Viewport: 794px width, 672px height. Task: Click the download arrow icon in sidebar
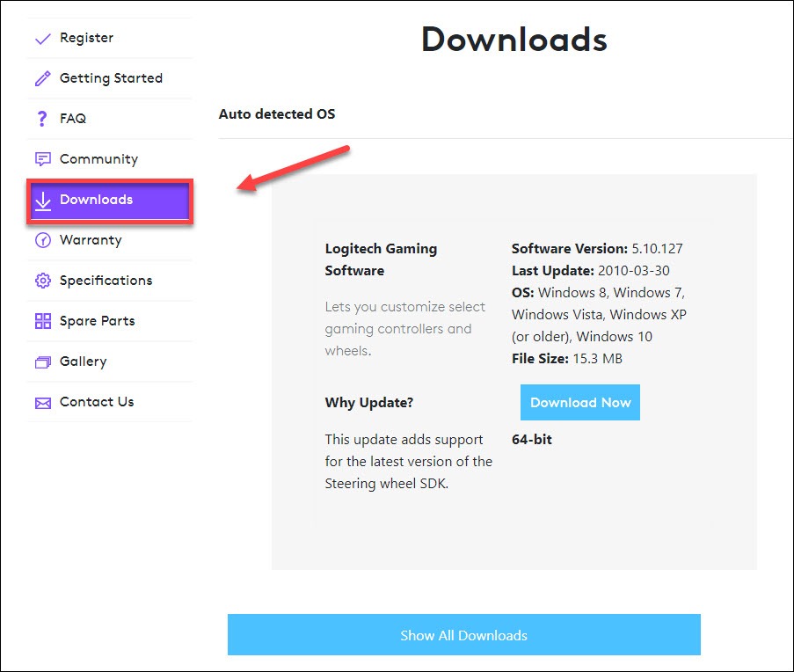click(42, 201)
